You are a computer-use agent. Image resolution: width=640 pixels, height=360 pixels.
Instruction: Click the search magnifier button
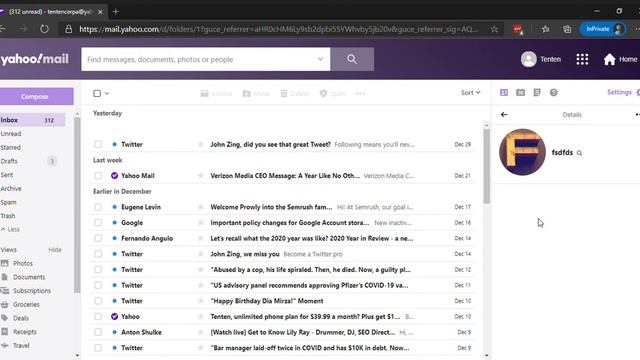tap(352, 59)
